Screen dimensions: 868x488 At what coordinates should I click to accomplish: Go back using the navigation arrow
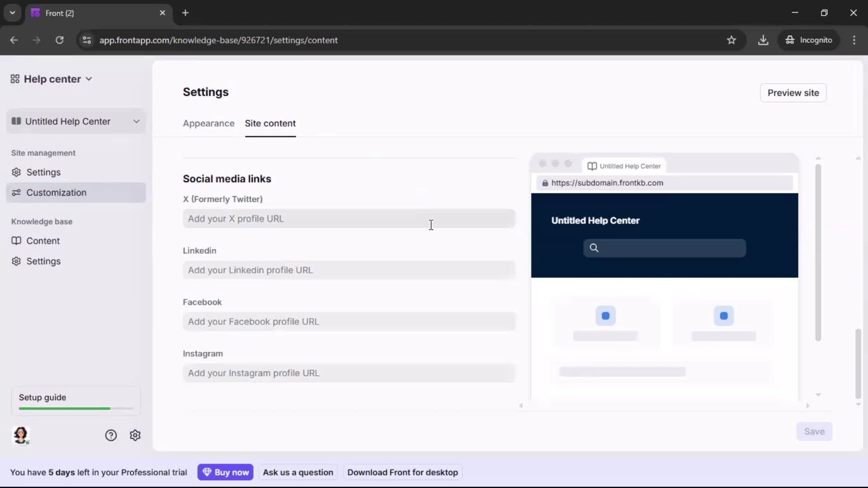point(14,40)
